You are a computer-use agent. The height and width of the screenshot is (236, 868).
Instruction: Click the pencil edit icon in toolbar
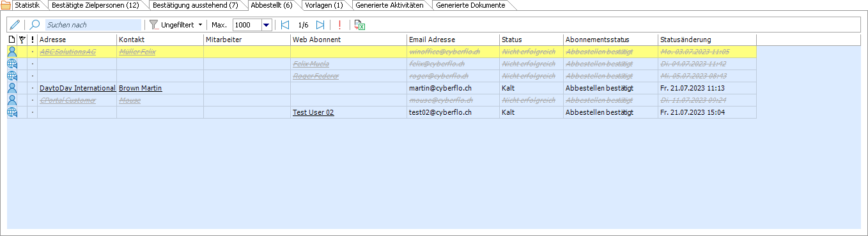[15, 25]
